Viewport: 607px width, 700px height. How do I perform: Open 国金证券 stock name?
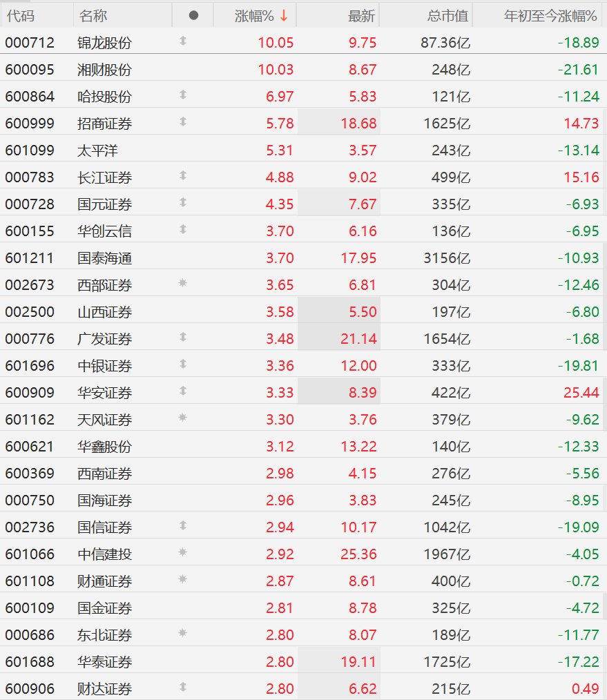click(104, 608)
